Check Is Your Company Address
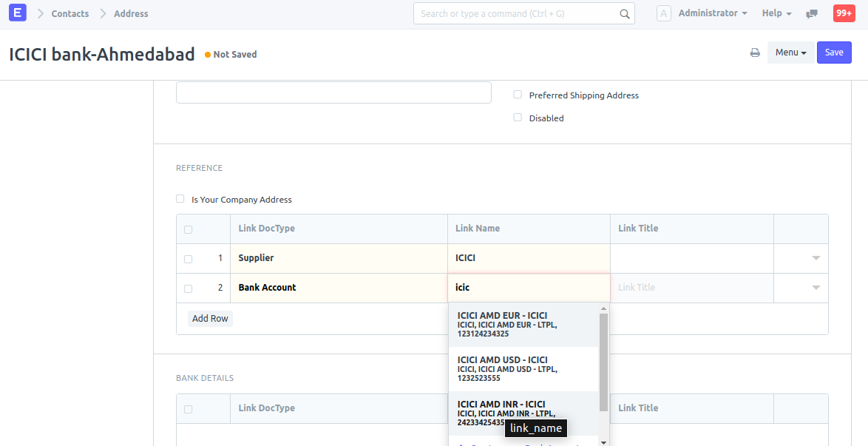Viewport: 868px width, 446px height. (180, 199)
